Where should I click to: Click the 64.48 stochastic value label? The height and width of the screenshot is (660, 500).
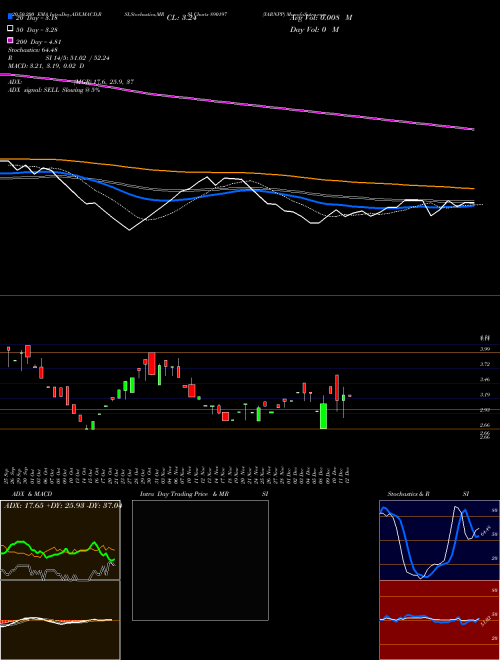[485, 530]
